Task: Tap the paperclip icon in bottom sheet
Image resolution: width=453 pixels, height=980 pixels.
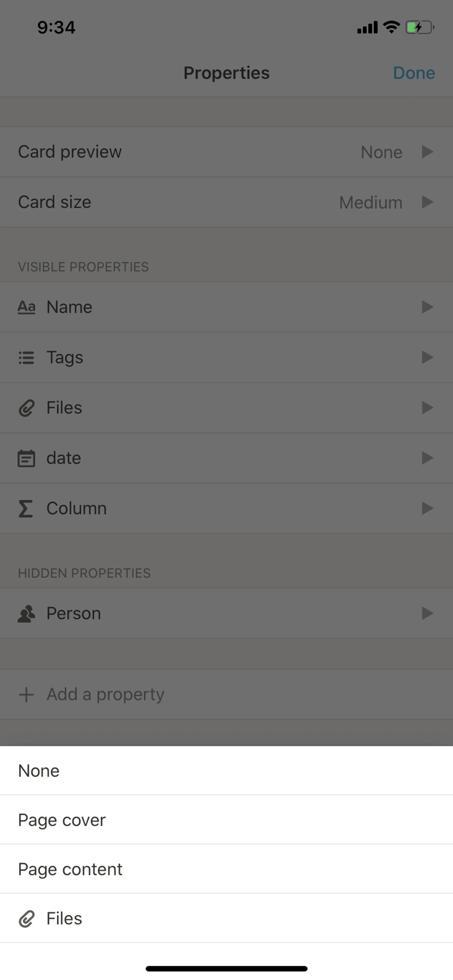Action: pyautogui.click(x=26, y=919)
